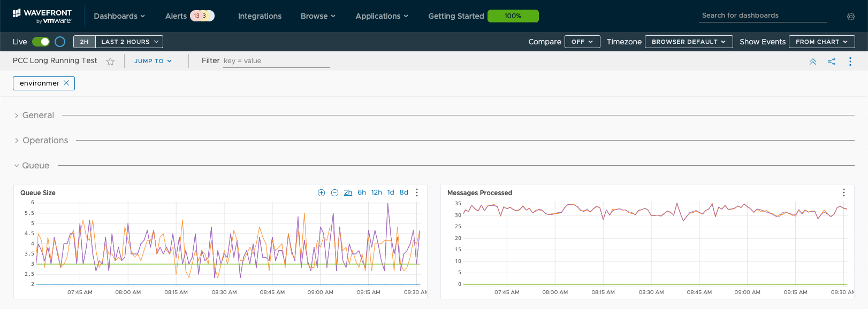Favorite dashboard with the star icon
This screenshot has height=309, width=868.
[x=110, y=61]
